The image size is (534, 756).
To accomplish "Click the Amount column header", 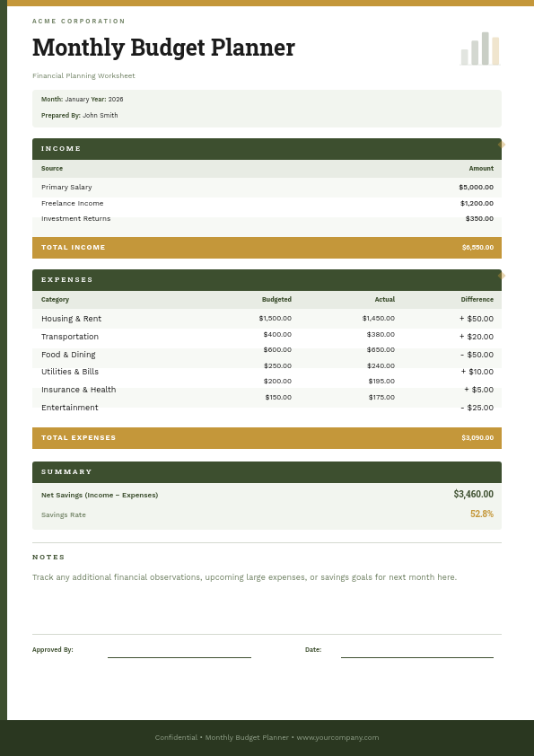I will click(481, 168).
